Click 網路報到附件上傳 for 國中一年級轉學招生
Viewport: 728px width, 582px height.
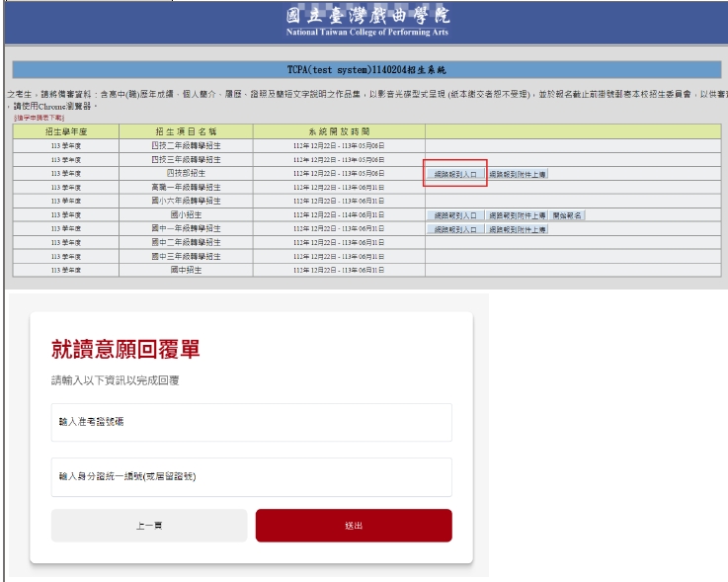click(x=517, y=228)
